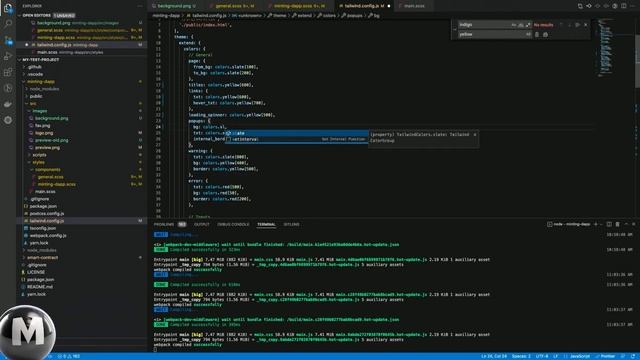Screen dimensions: 640x360
Task: Toggle match case in find field
Action: coord(513,25)
